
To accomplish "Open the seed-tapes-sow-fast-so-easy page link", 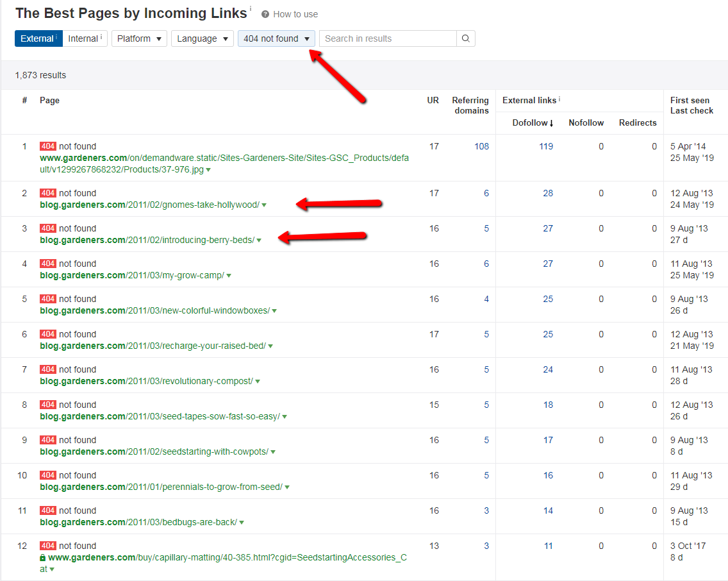I will pyautogui.click(x=160, y=417).
